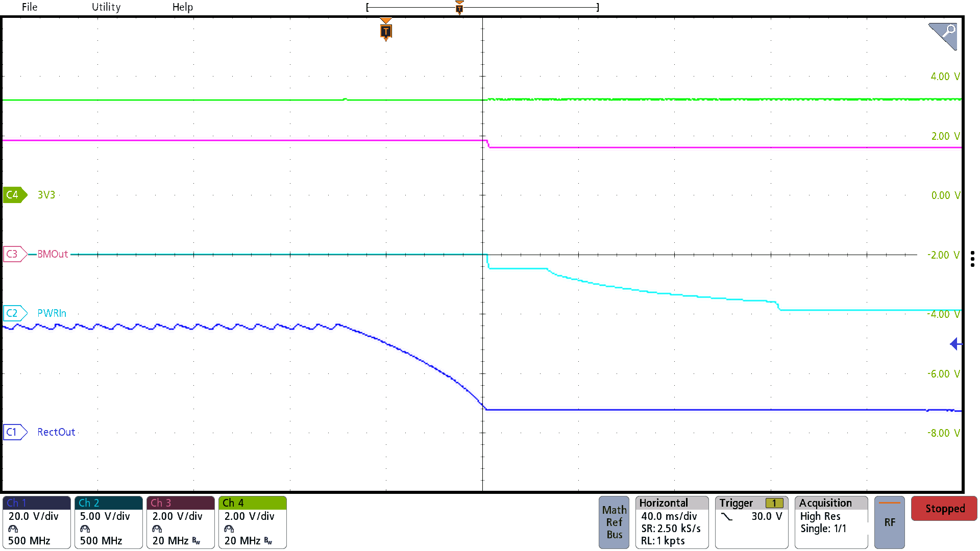The width and height of the screenshot is (980, 551).
Task: Open the Math Ref Bus panel
Action: [614, 522]
